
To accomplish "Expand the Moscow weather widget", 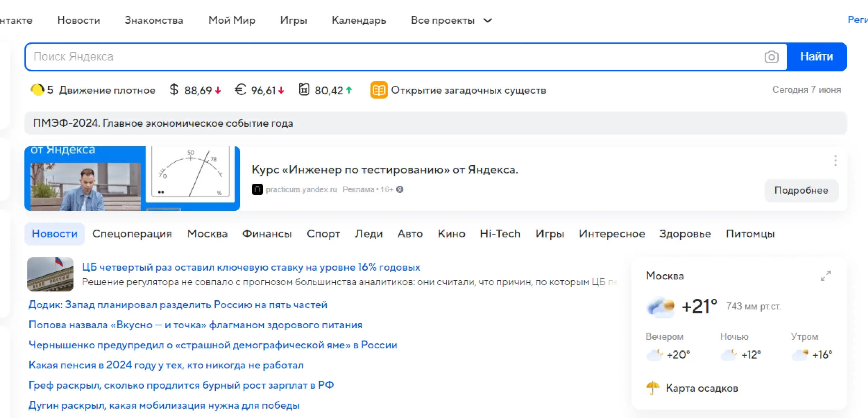I will pyautogui.click(x=825, y=275).
